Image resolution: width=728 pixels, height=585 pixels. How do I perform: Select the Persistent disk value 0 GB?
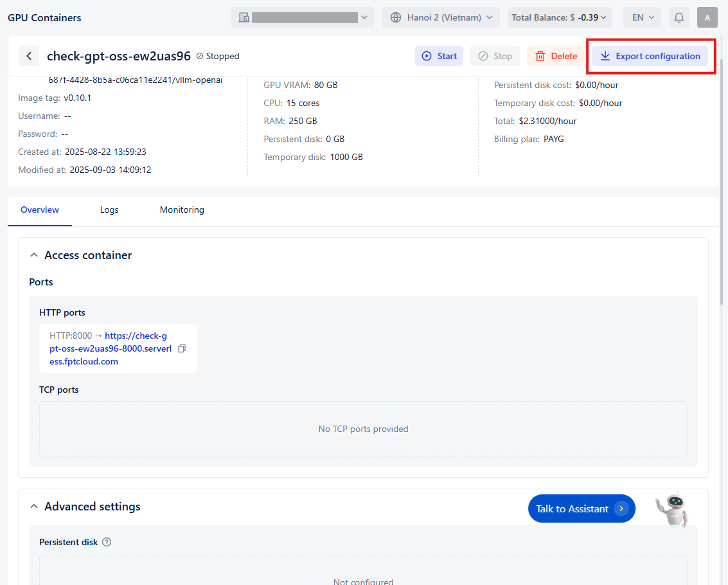click(335, 139)
